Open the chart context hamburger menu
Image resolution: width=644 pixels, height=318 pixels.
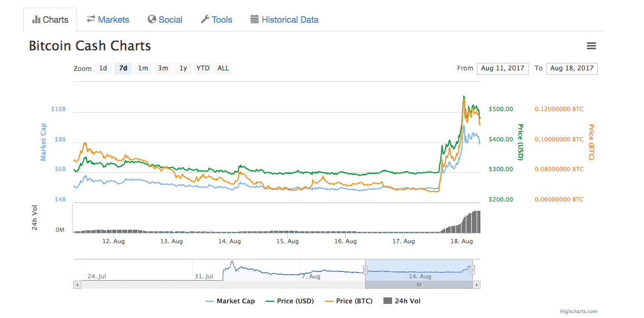591,46
